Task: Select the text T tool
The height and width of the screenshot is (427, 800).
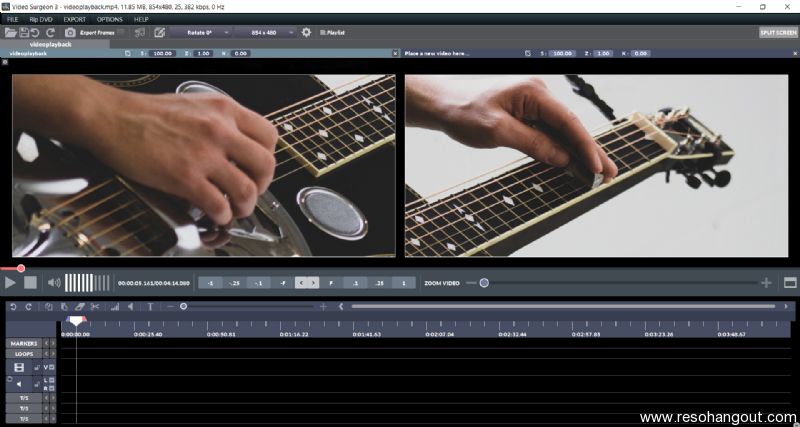Action: [x=150, y=307]
